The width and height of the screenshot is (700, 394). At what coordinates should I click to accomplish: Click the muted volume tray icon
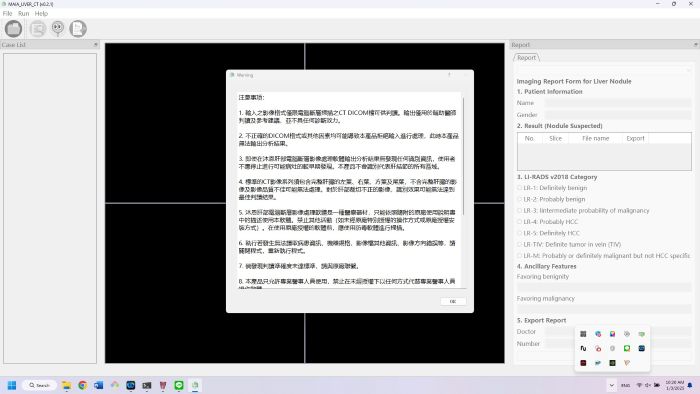pos(648,385)
